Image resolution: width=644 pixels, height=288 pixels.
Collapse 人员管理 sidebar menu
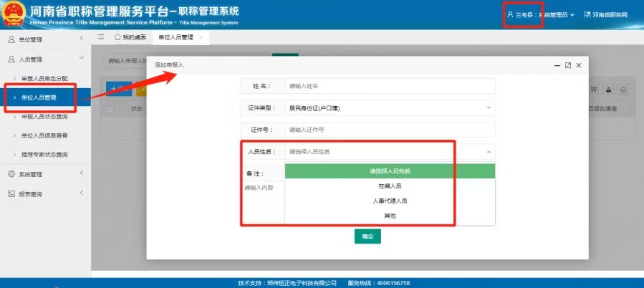point(45,59)
